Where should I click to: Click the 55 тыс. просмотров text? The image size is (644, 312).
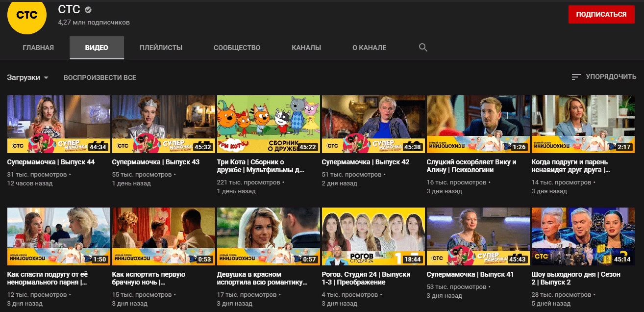click(142, 174)
